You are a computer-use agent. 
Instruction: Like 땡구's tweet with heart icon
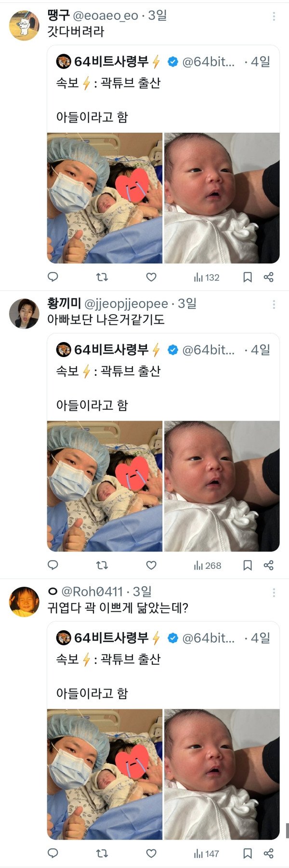tap(151, 277)
